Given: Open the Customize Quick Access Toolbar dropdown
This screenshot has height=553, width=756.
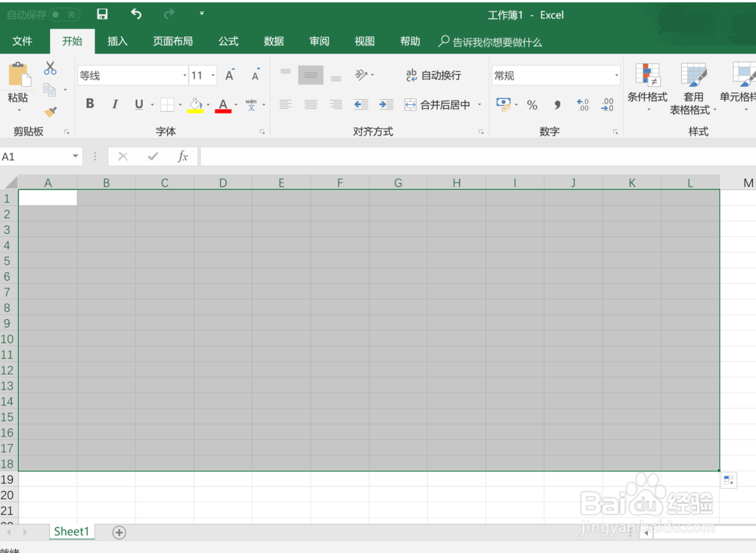Looking at the screenshot, I should (202, 14).
